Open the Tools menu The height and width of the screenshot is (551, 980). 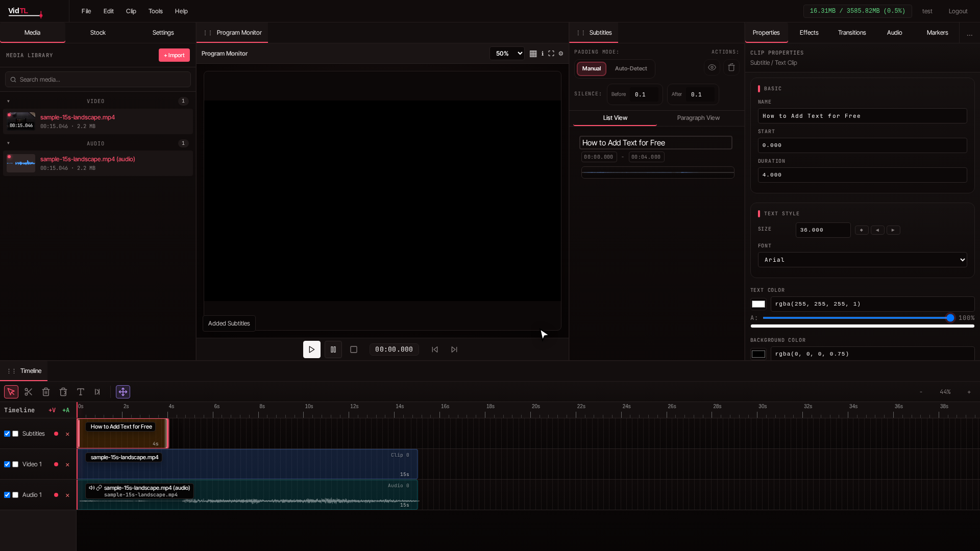[x=156, y=11]
